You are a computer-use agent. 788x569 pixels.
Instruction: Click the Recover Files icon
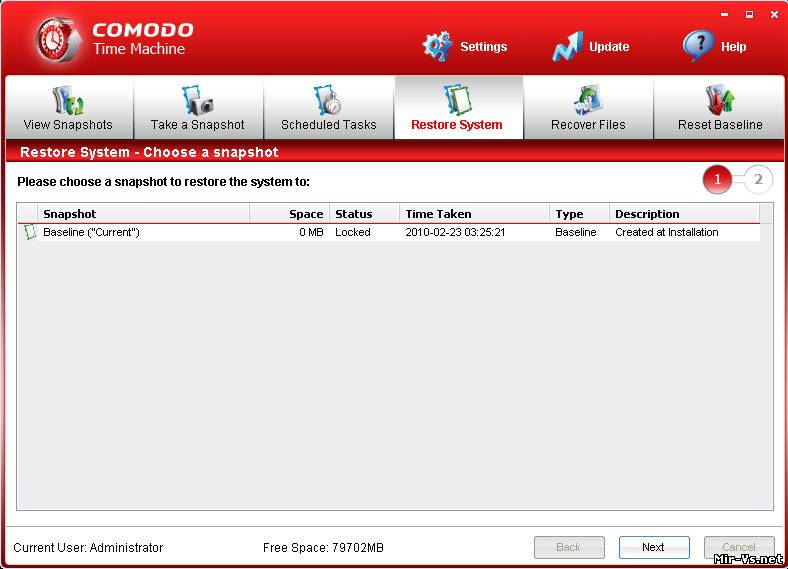pos(587,100)
